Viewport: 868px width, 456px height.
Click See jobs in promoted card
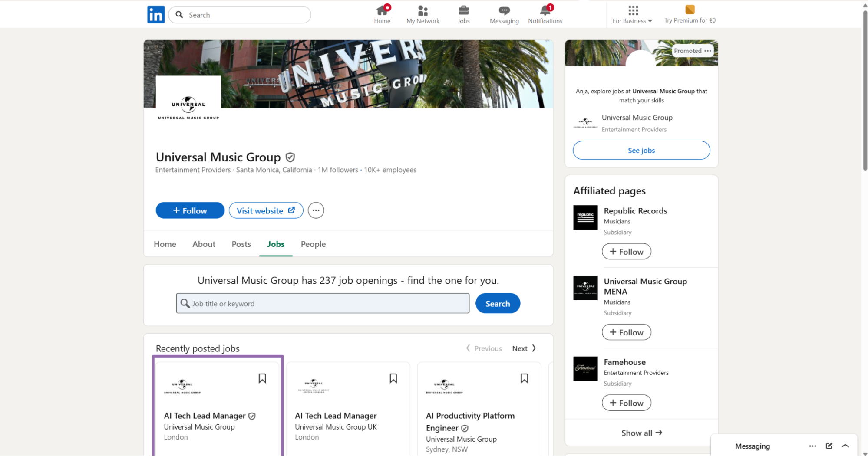[641, 150]
